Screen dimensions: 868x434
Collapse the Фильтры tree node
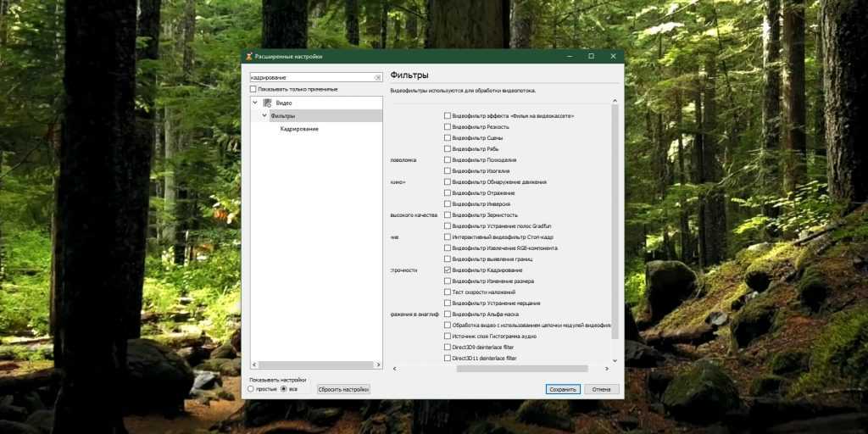pyautogui.click(x=264, y=115)
